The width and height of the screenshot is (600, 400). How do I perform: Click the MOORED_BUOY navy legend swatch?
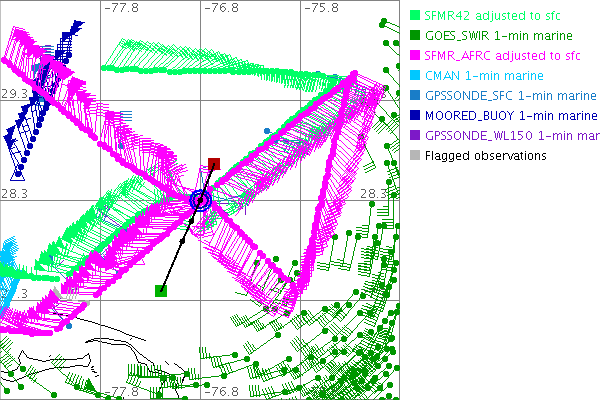tap(415, 116)
